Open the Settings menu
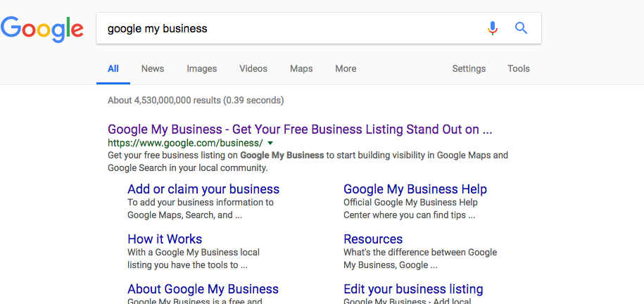Viewport: 644px width, 304px height. [469, 69]
